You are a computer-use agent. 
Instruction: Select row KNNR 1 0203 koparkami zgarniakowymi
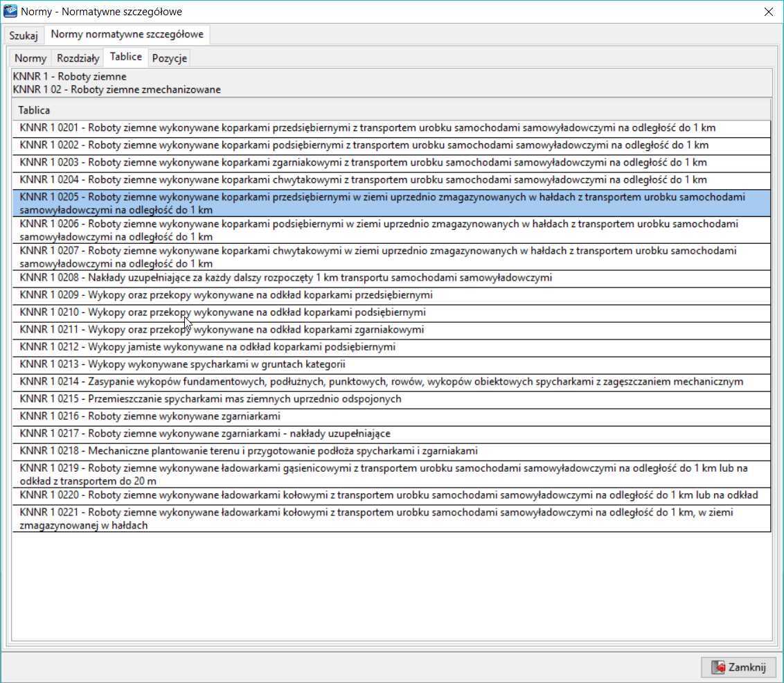[x=363, y=162]
